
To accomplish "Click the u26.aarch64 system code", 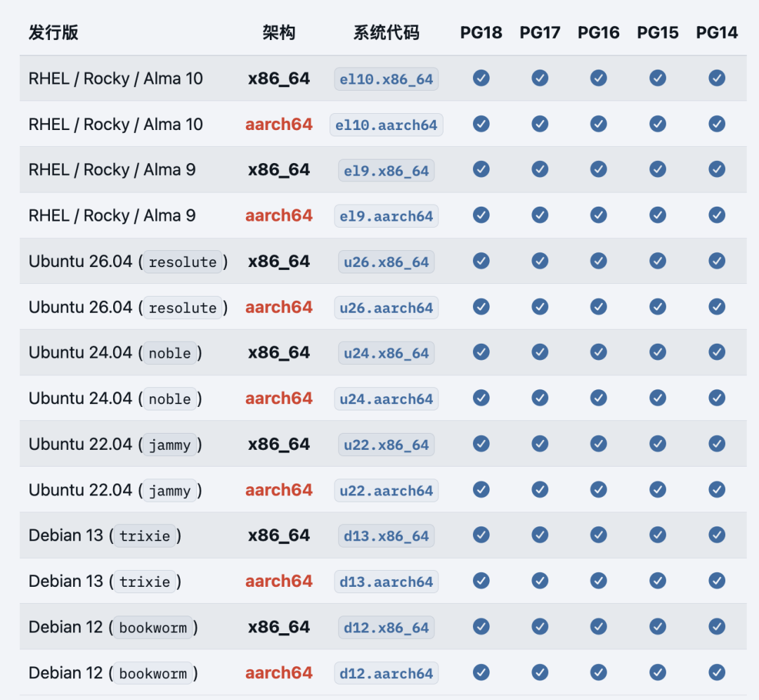I will click(387, 307).
